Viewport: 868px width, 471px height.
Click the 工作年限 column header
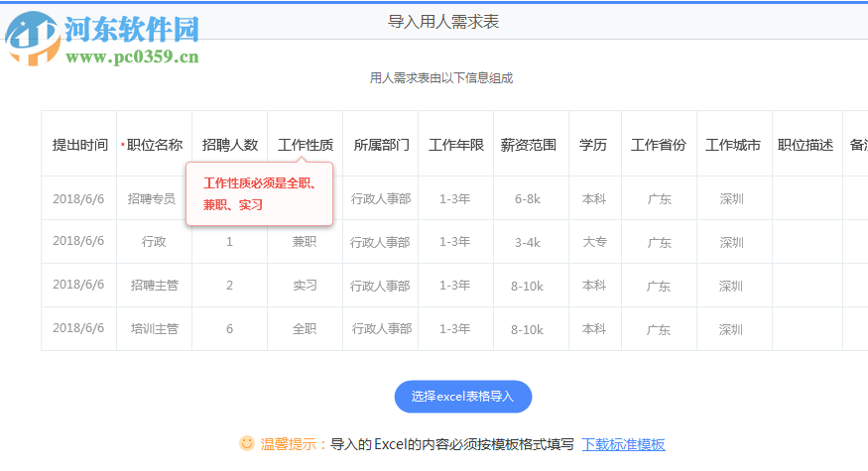tap(456, 145)
